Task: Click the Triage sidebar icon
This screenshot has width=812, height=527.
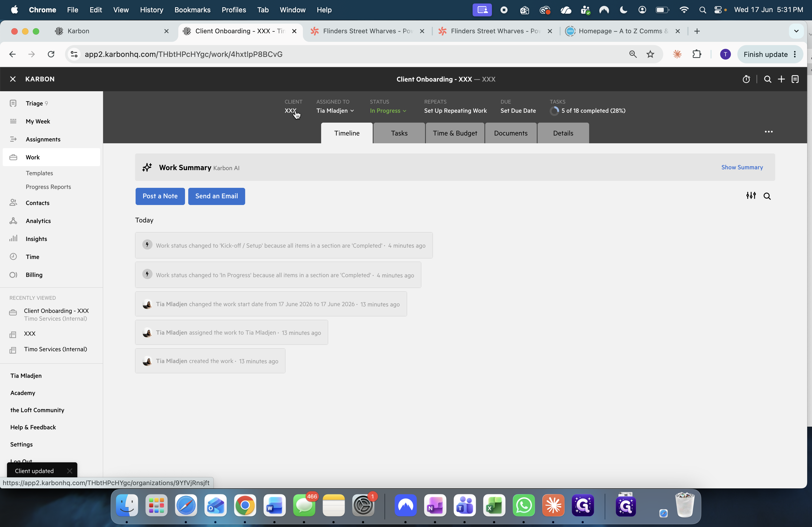Action: pos(13,103)
